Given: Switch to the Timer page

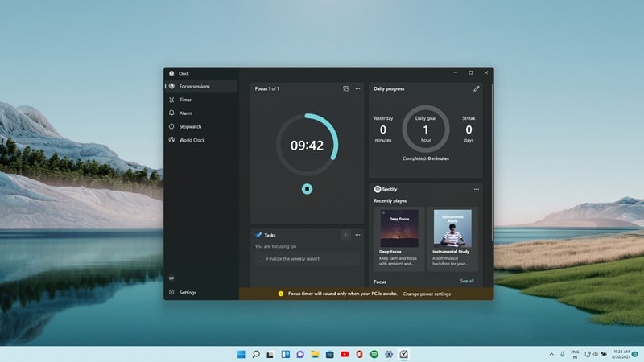Looking at the screenshot, I should [x=200, y=100].
